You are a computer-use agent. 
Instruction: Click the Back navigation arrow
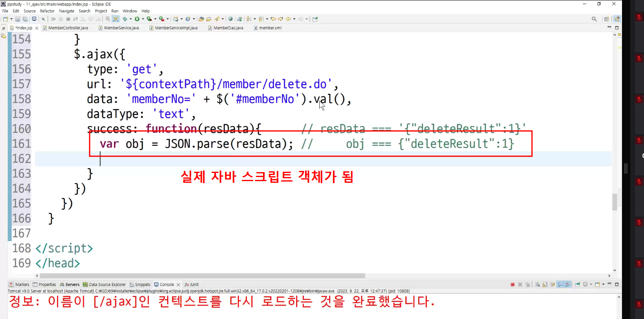[288, 19]
